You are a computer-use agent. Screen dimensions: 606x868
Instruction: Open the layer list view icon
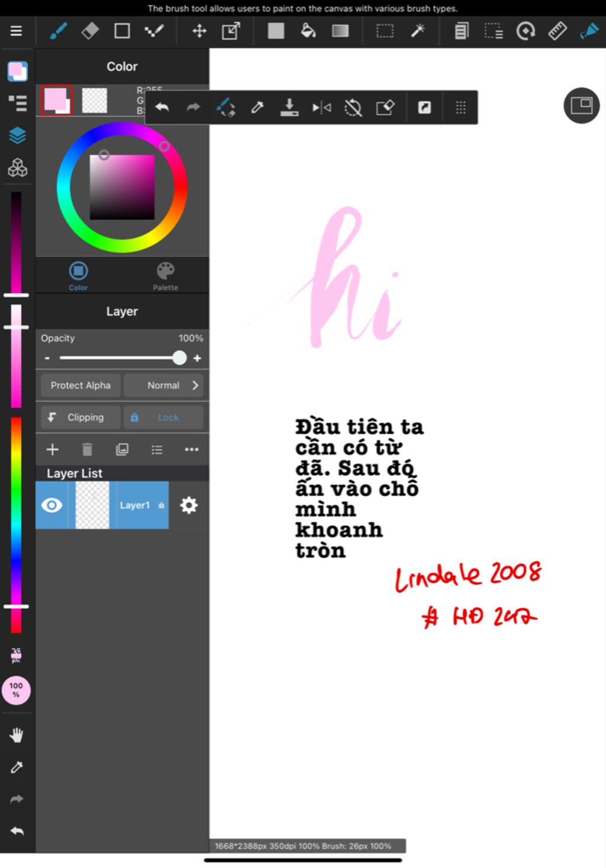coord(157,450)
